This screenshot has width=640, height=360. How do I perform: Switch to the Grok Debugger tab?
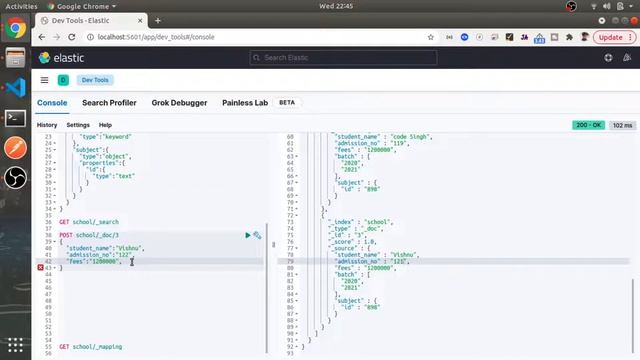pos(179,103)
